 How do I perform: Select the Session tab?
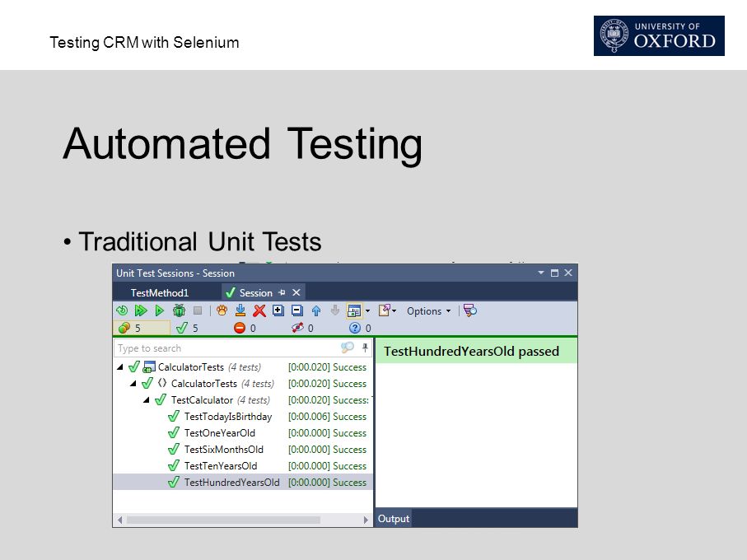(x=256, y=293)
